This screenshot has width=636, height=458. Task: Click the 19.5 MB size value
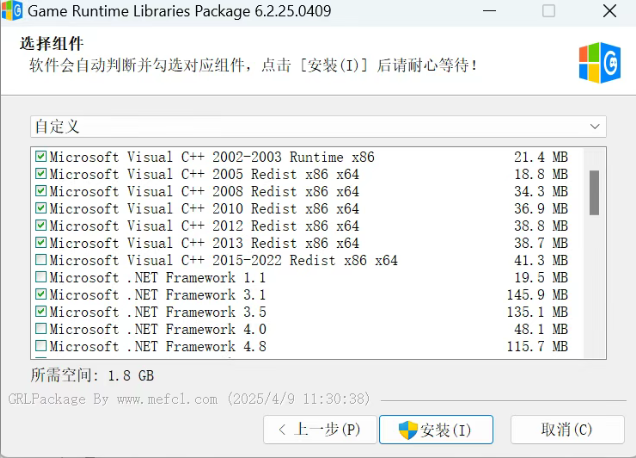click(541, 277)
